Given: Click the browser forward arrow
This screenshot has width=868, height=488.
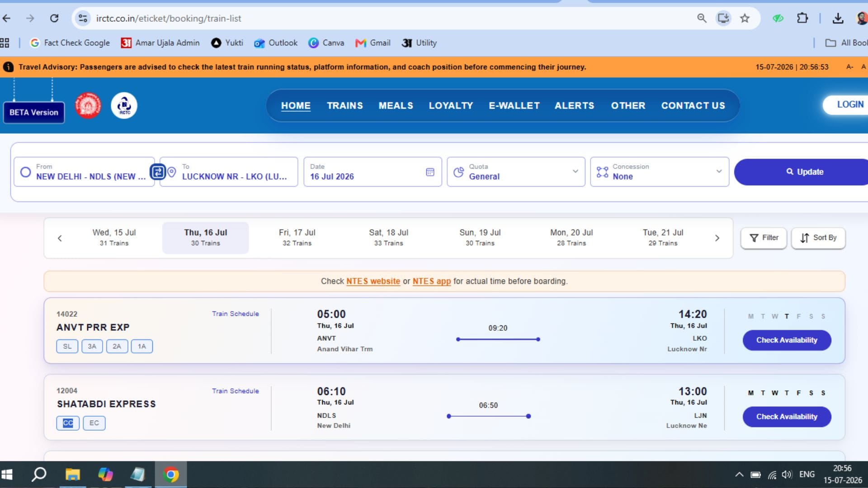Looking at the screenshot, I should [30, 18].
